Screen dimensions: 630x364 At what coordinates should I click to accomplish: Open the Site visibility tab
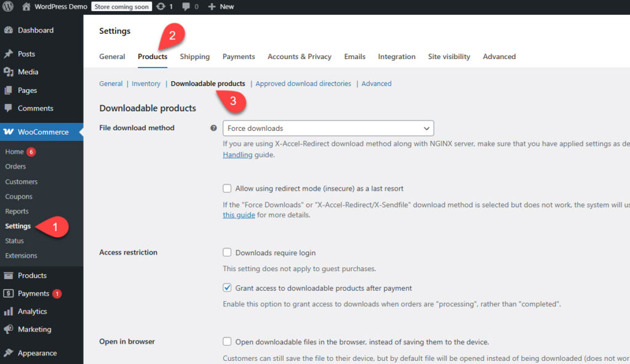point(449,57)
